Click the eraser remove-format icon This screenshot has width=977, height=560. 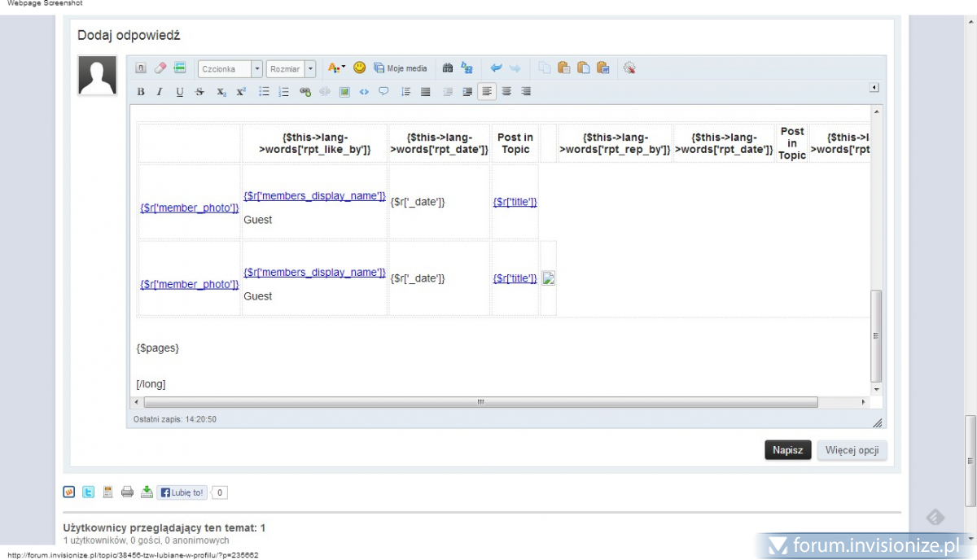coord(160,68)
